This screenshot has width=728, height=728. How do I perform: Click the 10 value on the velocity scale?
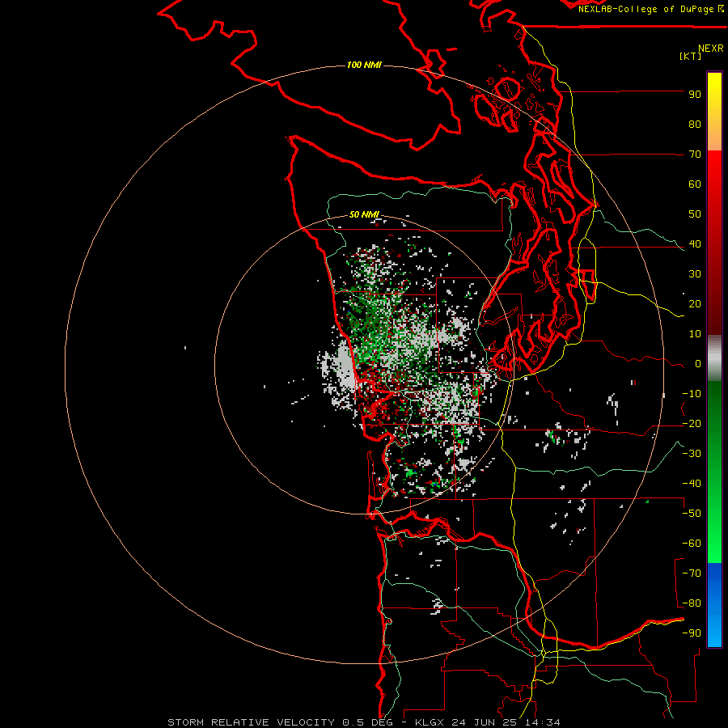tap(695, 334)
